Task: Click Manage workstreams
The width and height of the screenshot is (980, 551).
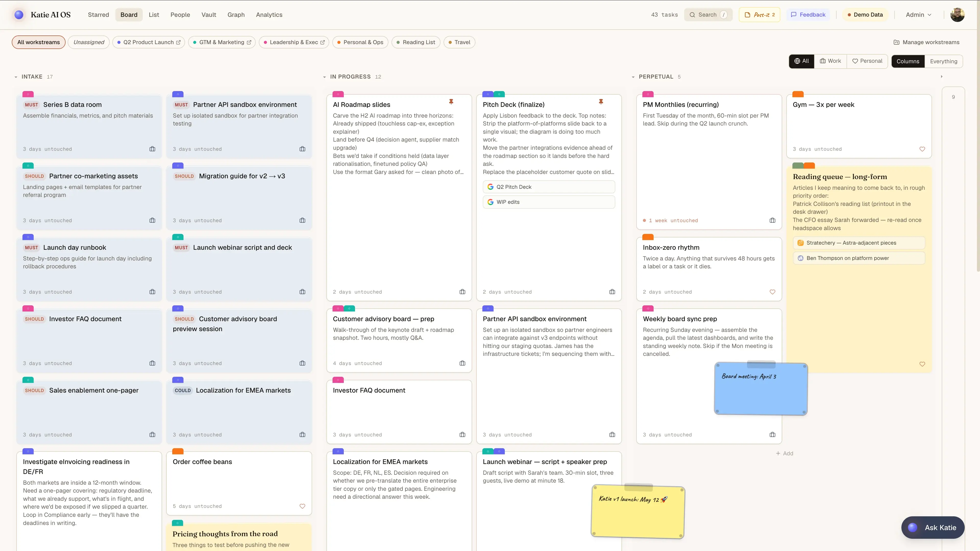Action: (x=926, y=42)
